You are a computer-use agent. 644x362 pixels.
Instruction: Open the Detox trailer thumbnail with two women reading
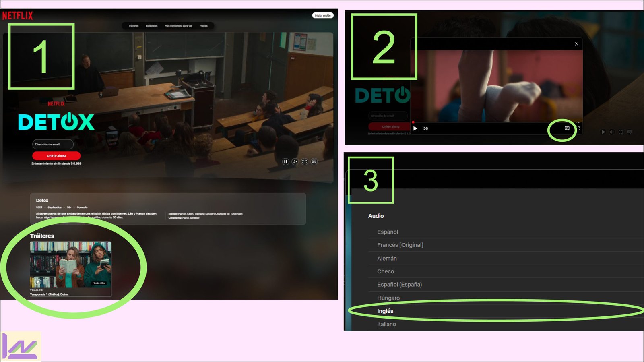click(x=70, y=264)
